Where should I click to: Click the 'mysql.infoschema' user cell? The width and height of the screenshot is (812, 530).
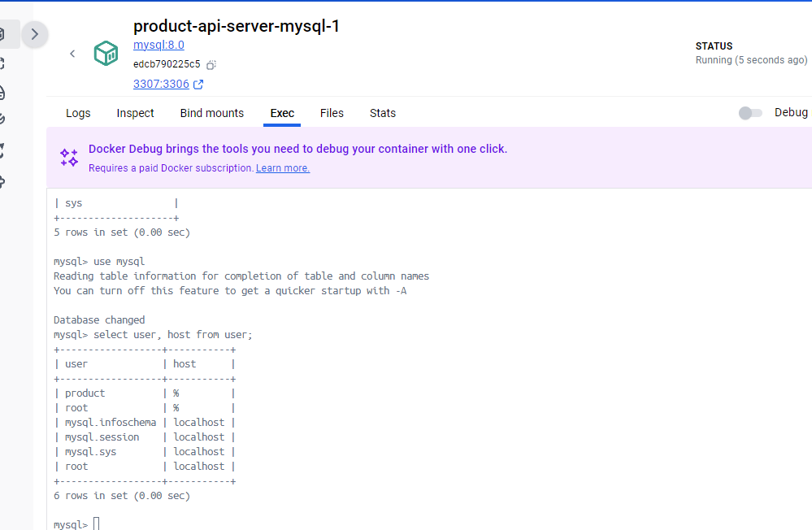pos(111,423)
